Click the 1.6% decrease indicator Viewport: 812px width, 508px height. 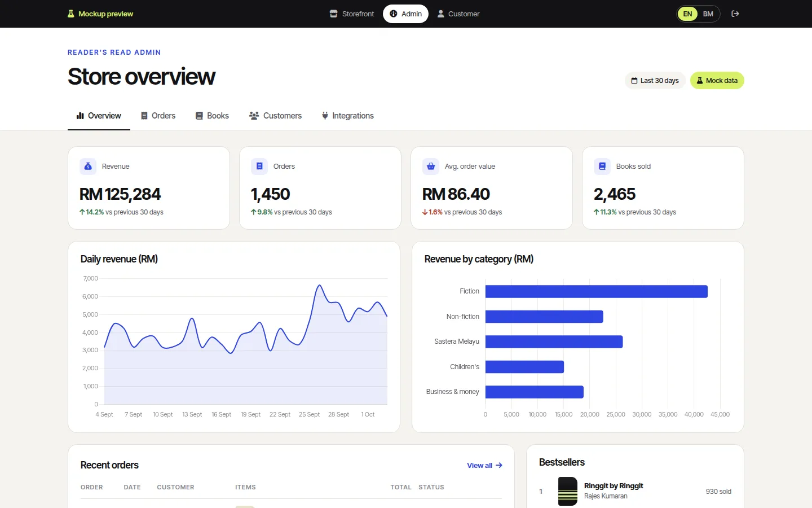[433, 212]
